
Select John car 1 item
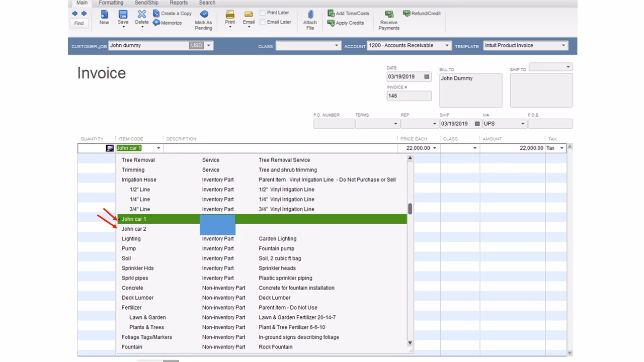[x=262, y=219]
